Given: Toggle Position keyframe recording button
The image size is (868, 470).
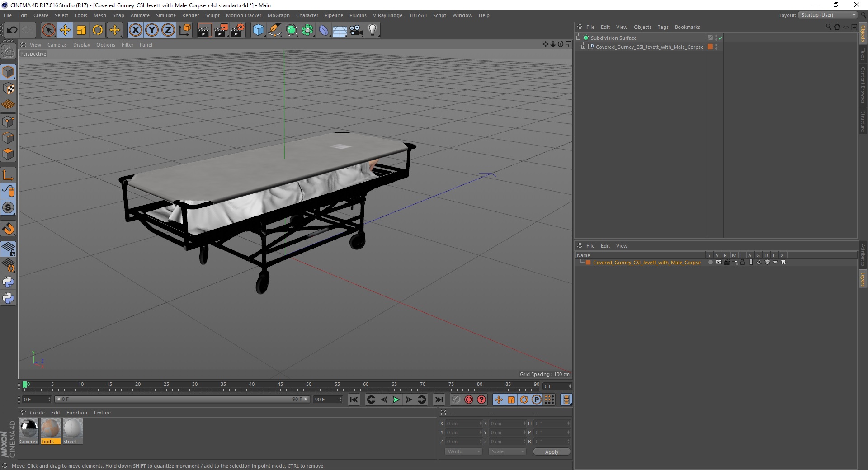Looking at the screenshot, I should click(499, 399).
